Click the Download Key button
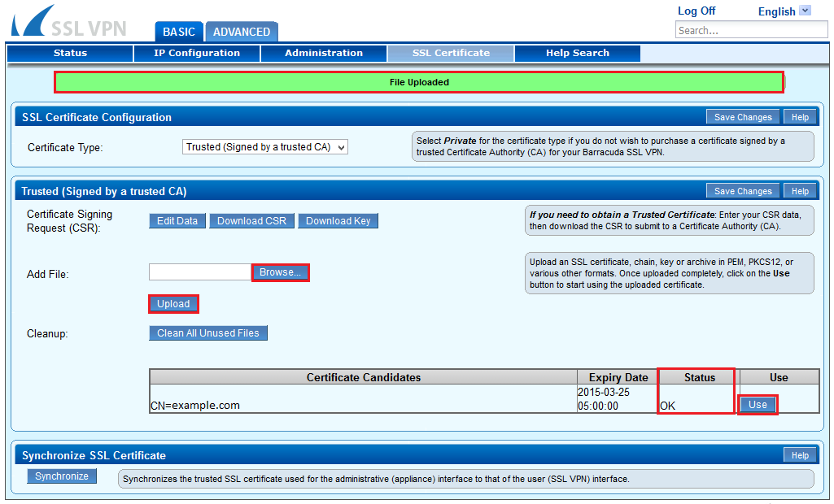The height and width of the screenshot is (504, 834). 338,221
